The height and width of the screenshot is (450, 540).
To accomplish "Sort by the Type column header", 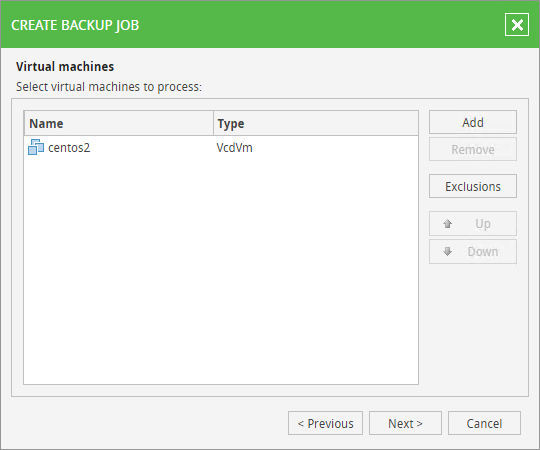I will pyautogui.click(x=316, y=123).
